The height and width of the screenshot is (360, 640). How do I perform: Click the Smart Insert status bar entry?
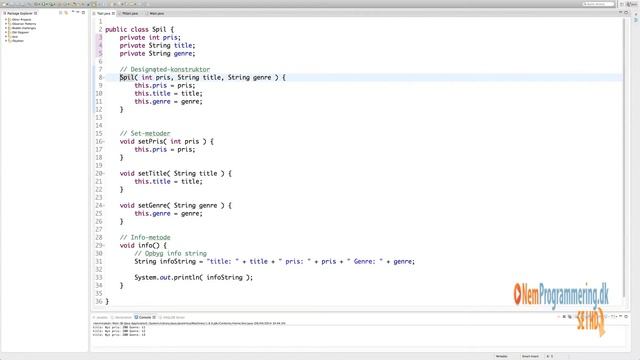[530, 356]
